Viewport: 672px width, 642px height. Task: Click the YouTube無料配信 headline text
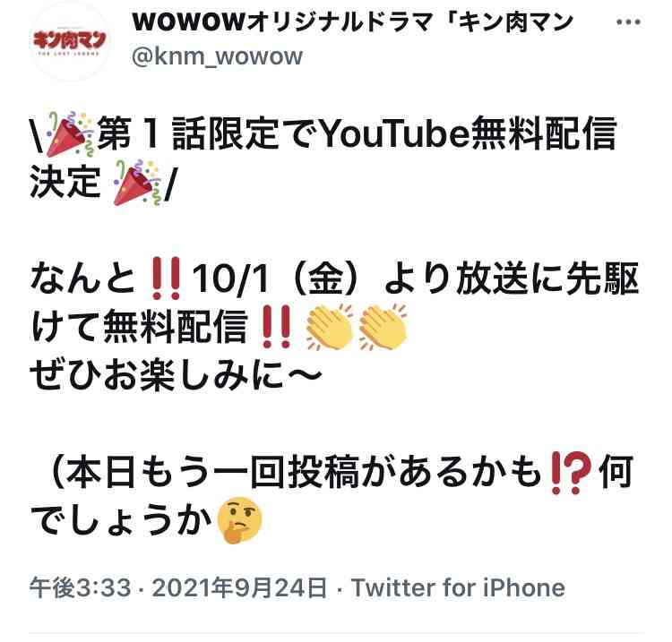(x=469, y=133)
